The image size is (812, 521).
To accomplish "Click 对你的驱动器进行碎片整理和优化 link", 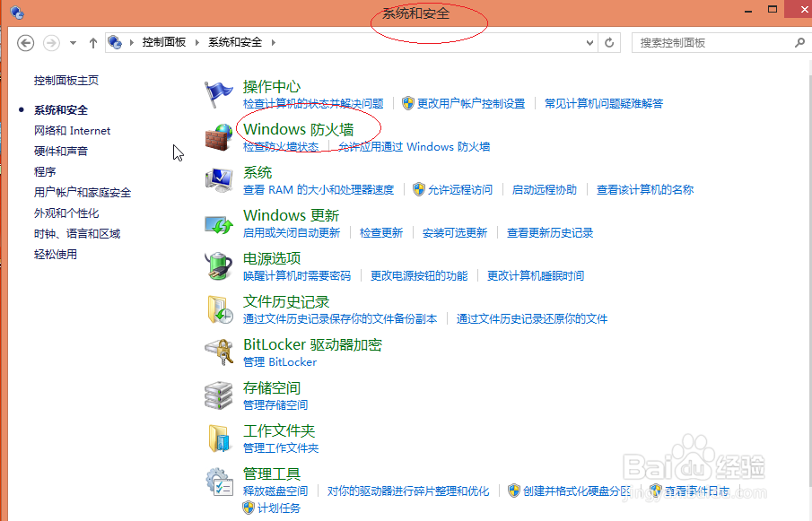I will pyautogui.click(x=408, y=491).
